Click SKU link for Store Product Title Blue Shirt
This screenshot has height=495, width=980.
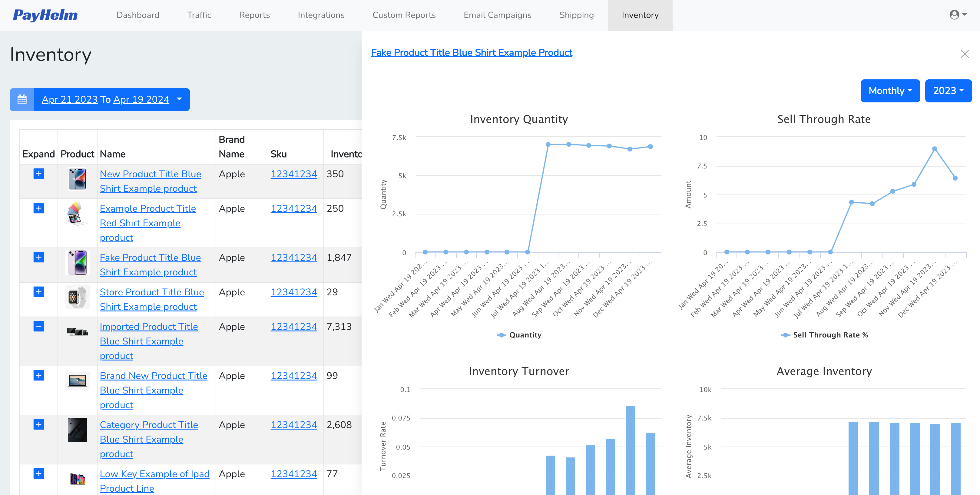click(294, 292)
